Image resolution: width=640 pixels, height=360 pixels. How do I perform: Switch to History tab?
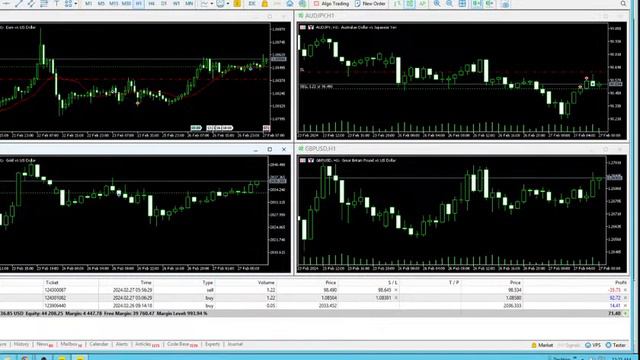pos(21,344)
